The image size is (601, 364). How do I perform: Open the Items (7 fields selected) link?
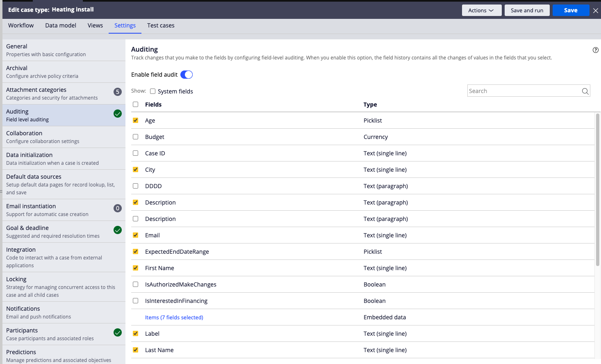point(174,317)
